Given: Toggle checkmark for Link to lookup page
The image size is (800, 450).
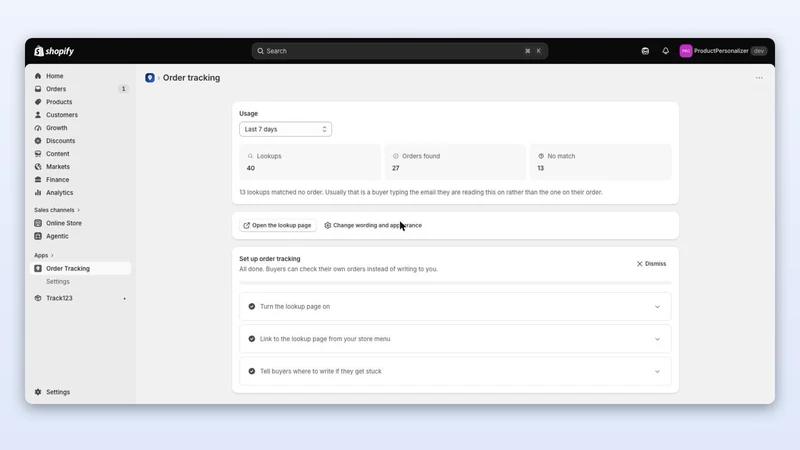Looking at the screenshot, I should 252,339.
